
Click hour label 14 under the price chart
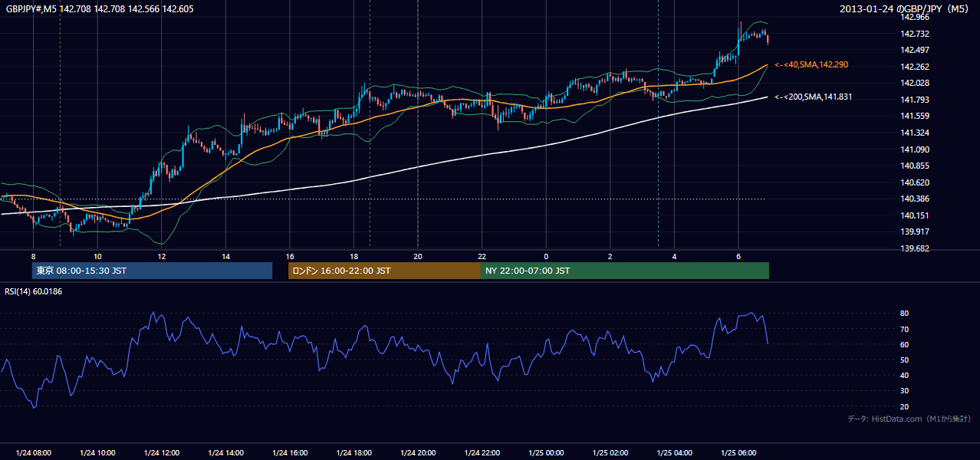(225, 256)
